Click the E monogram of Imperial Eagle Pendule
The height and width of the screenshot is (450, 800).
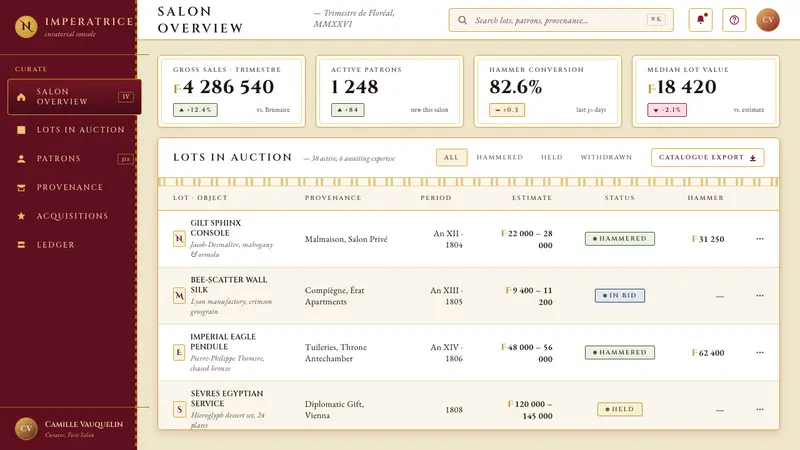[x=179, y=352]
